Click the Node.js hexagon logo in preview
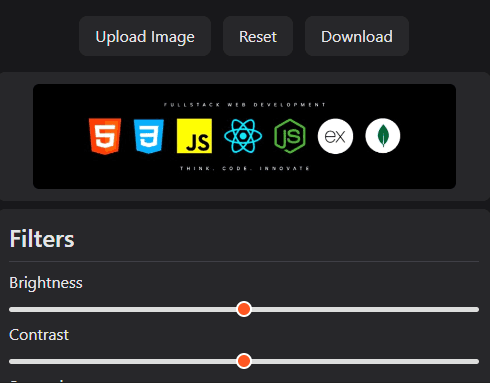 coord(290,136)
